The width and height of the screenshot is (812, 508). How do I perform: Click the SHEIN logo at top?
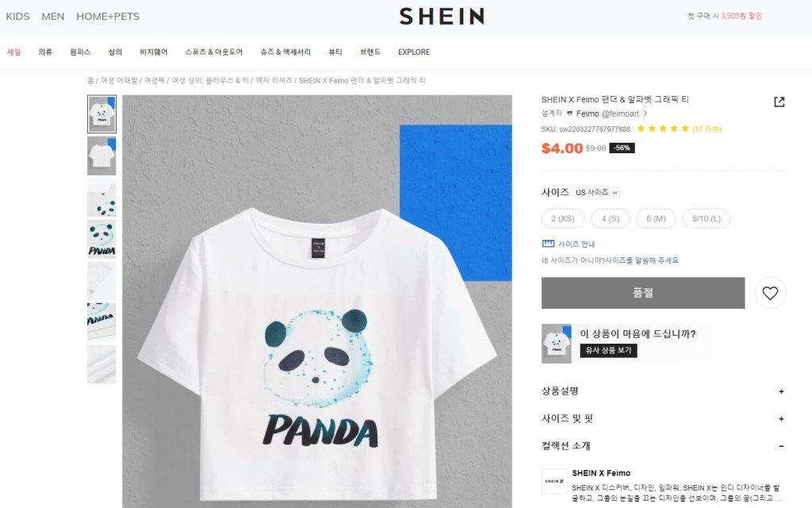click(442, 16)
